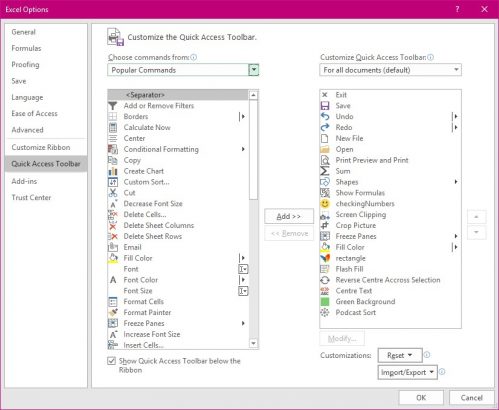This screenshot has width=499, height=410.
Task: Confirm with the OK button
Action: 421,398
